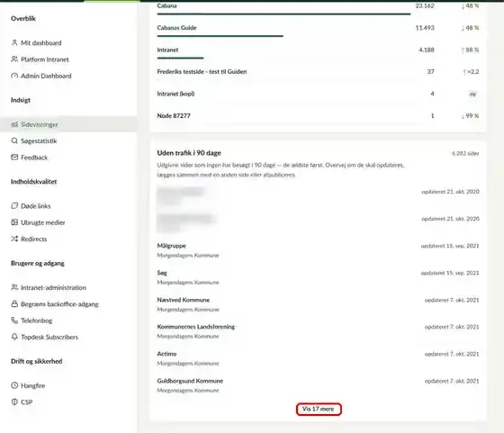This screenshot has height=433, width=504.
Task: Click the ×2,2 change value
Action: [471, 72]
